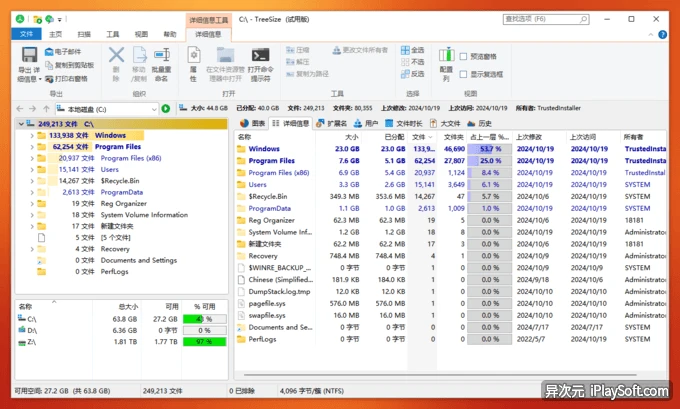The image size is (680, 409).
Task: Switch to the 大文件 view tab
Action: (x=445, y=124)
